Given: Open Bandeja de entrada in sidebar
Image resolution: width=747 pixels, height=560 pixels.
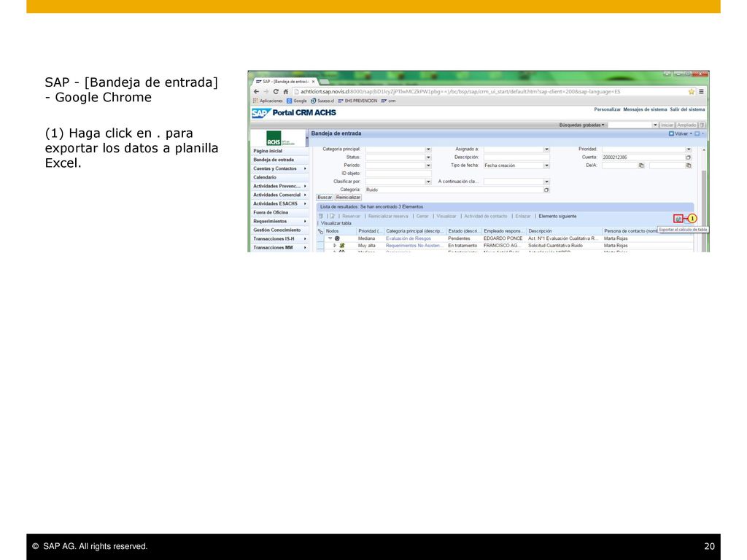Looking at the screenshot, I should point(274,160).
